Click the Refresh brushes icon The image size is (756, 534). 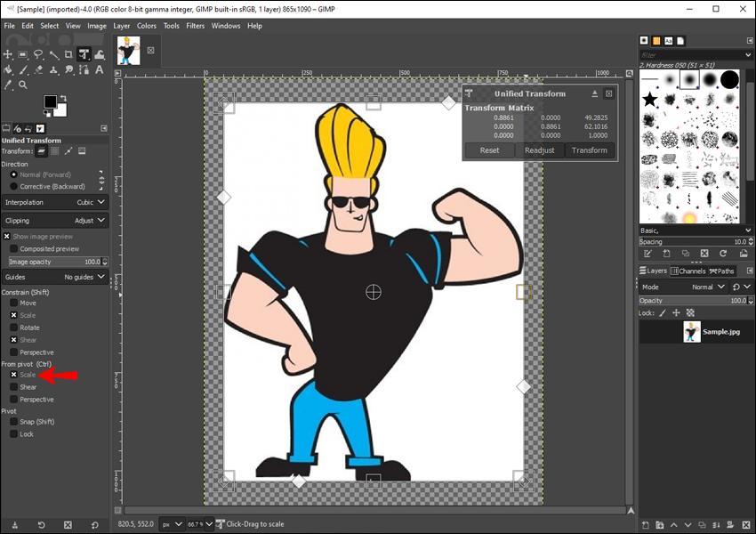pos(723,254)
